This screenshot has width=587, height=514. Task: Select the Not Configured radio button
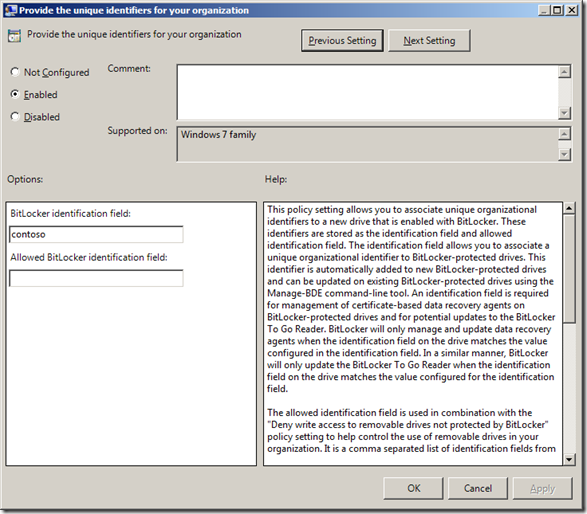[x=15, y=72]
